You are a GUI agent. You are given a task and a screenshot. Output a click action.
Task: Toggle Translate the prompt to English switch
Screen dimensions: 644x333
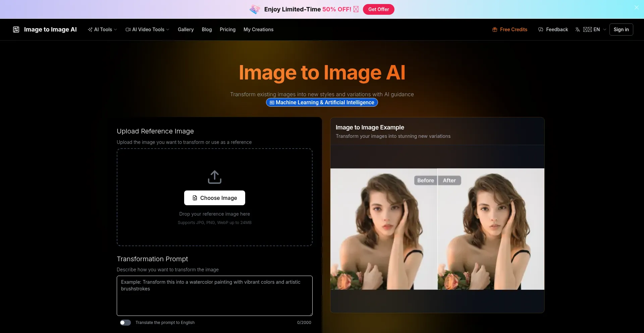[125, 323]
